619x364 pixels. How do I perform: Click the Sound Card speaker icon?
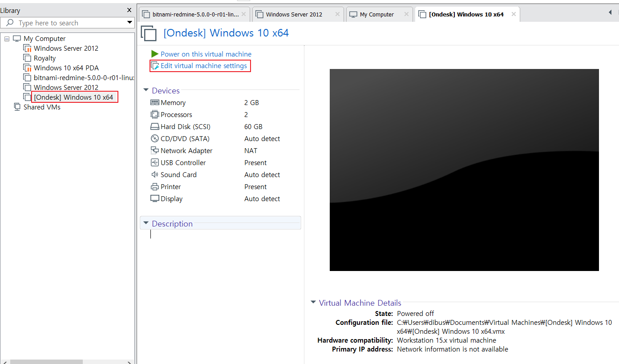155,174
